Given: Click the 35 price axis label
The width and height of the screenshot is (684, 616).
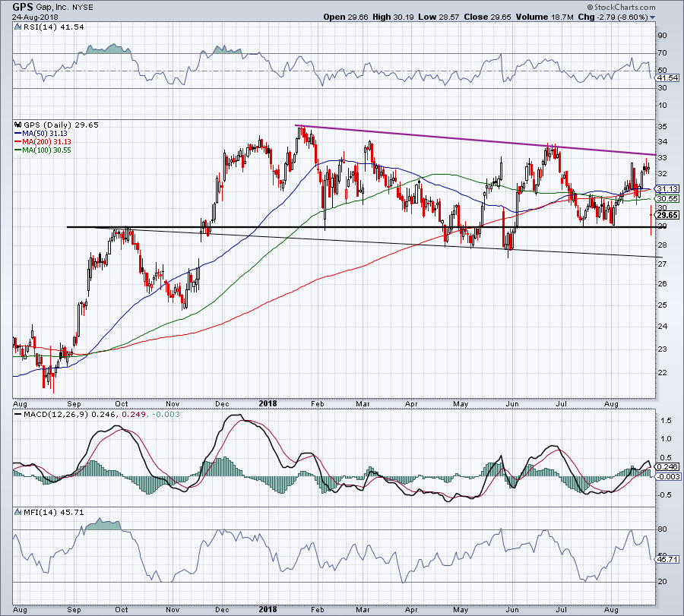Looking at the screenshot, I should (662, 126).
